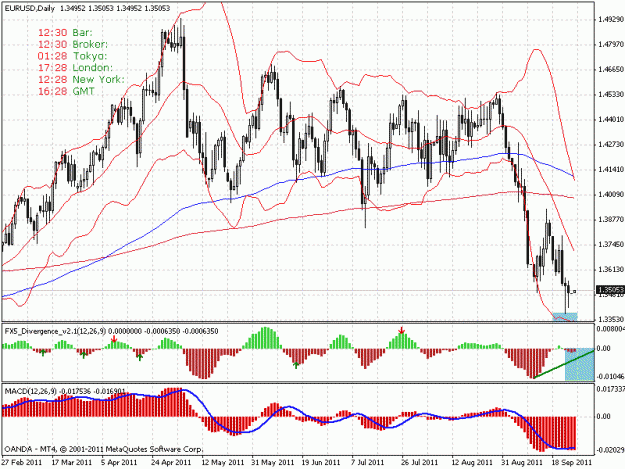Click the '18 Sep 2011' date label
Screen dimensions: 625x469
(572, 462)
